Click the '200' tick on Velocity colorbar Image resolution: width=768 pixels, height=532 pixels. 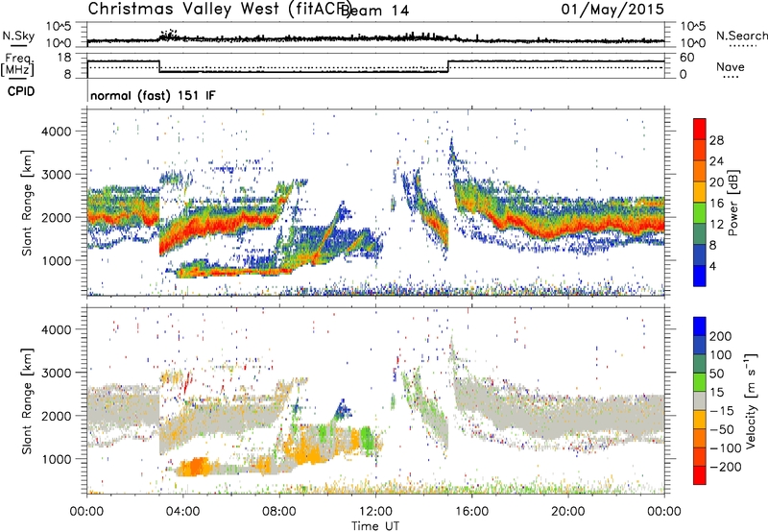coord(721,336)
